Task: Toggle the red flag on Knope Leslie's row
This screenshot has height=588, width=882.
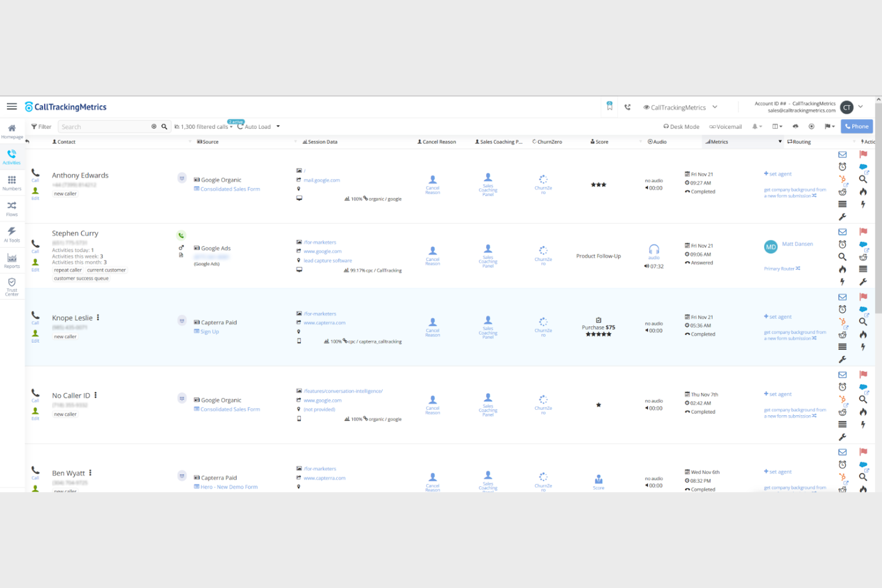Action: coord(863,296)
